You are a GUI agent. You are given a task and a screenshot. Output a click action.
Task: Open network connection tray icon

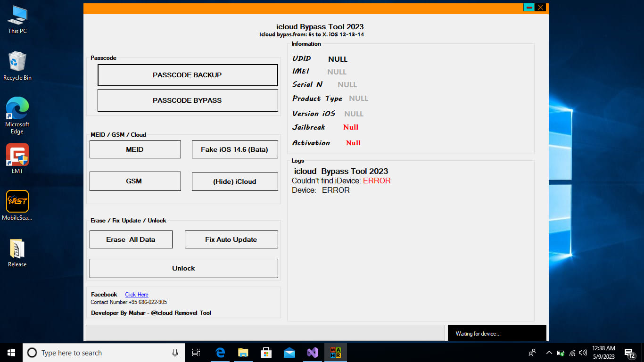(x=572, y=353)
